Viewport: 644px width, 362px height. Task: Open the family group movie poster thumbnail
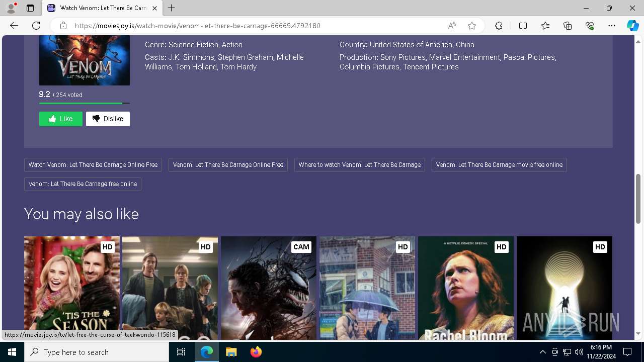point(170,288)
